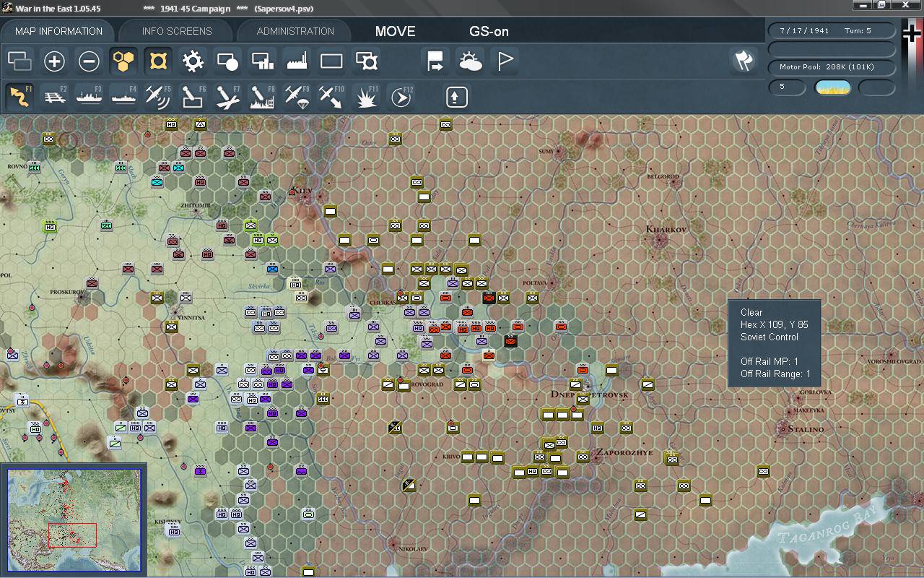
Task: Switch to the MAP INFORMATION tab
Action: [x=58, y=31]
